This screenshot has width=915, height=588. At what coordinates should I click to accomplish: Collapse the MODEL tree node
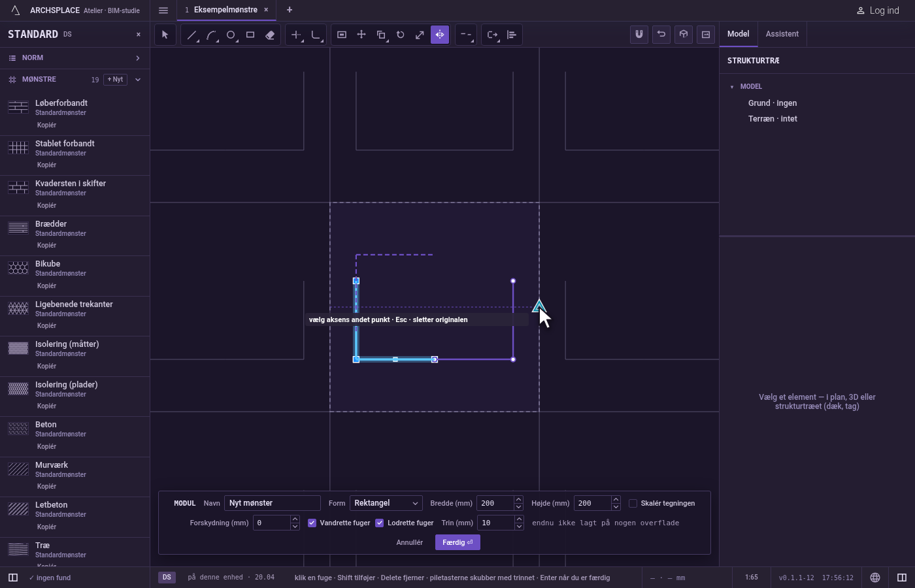(x=732, y=87)
